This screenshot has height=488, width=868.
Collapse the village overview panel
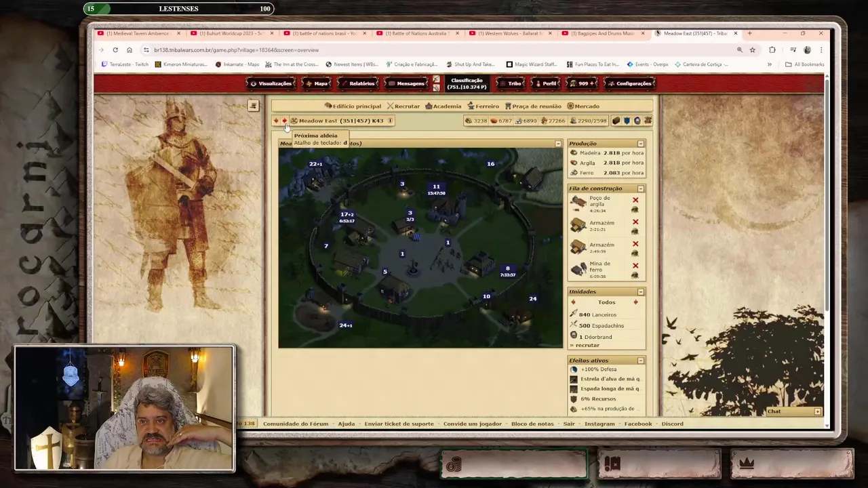pos(558,144)
